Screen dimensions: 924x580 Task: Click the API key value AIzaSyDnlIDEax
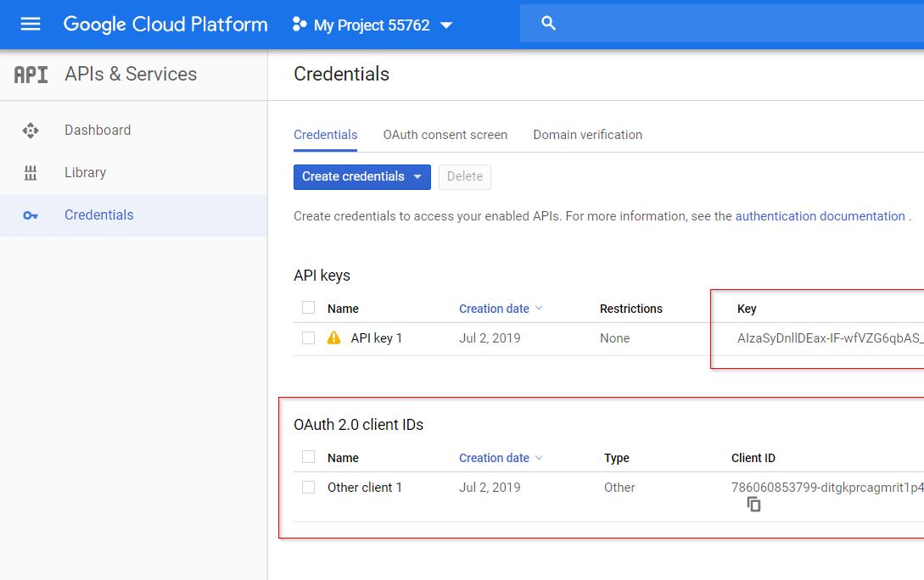pos(831,338)
